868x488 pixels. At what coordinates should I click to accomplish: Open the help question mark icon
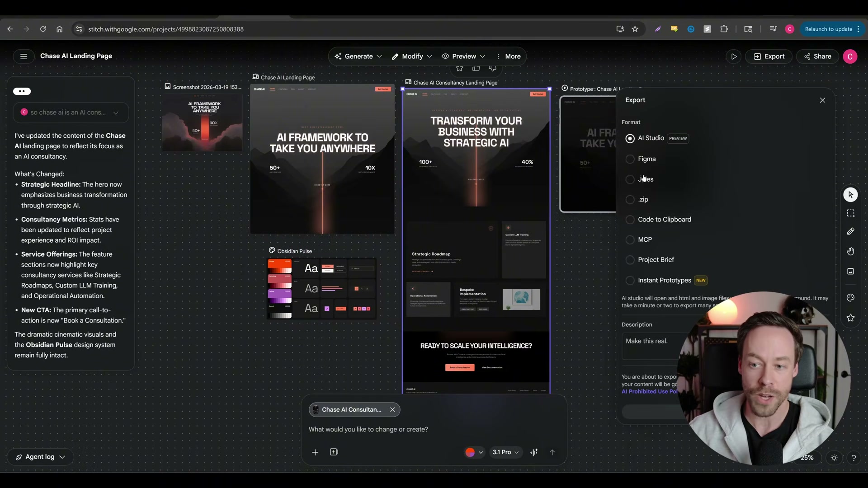pos(854,458)
